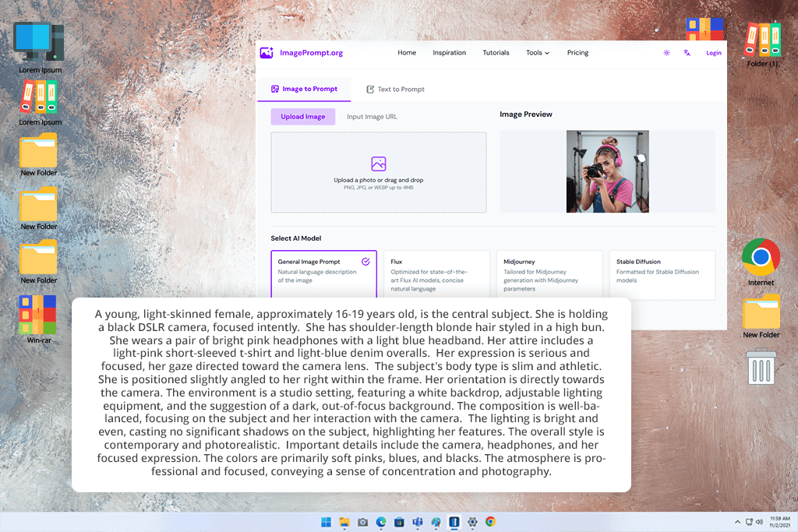Click the Login link
Screen dimensions: 798x532
[714, 53]
